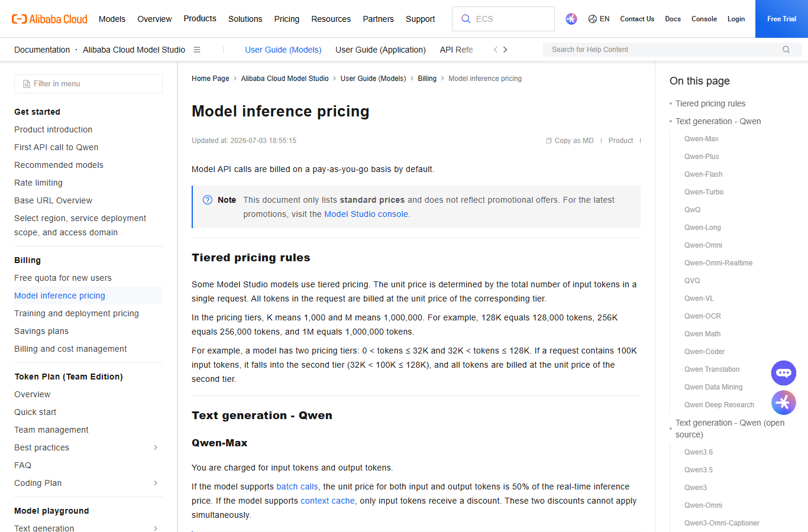Jump to Qwen-Flash in page outline

(x=703, y=174)
